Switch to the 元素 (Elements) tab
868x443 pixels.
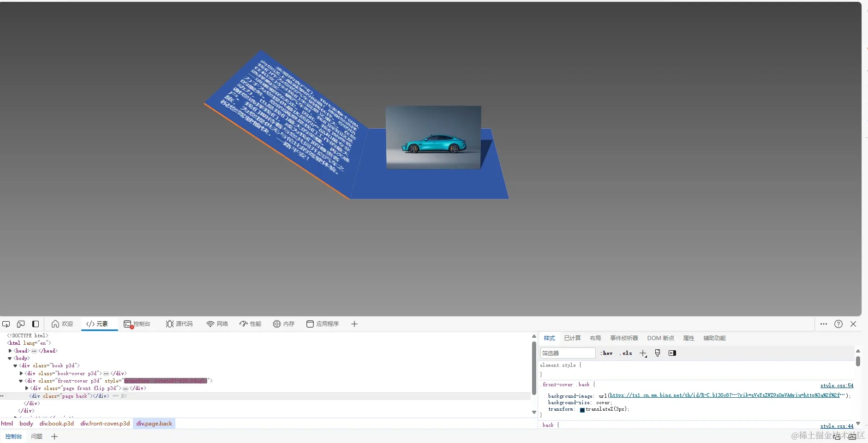(x=97, y=324)
